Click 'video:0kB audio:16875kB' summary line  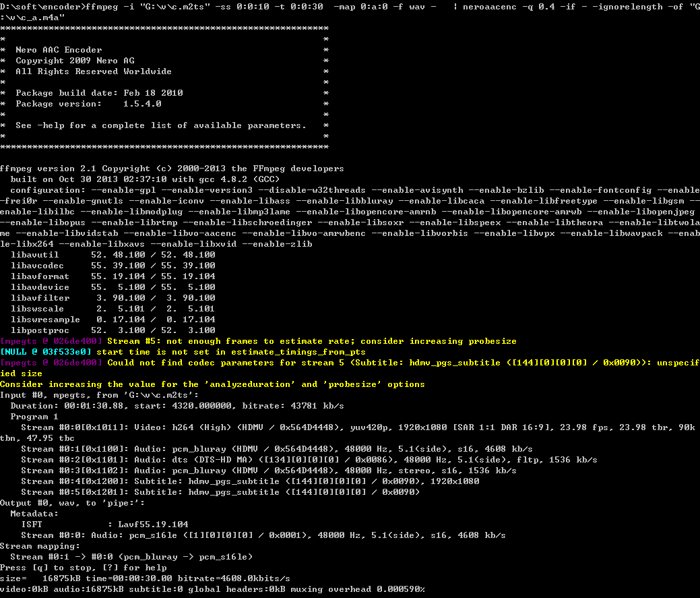click(x=212, y=589)
